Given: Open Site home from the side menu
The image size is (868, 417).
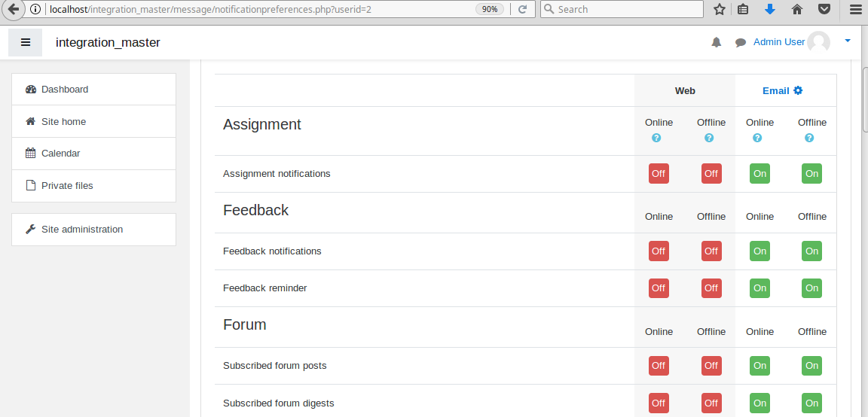Looking at the screenshot, I should (93, 121).
